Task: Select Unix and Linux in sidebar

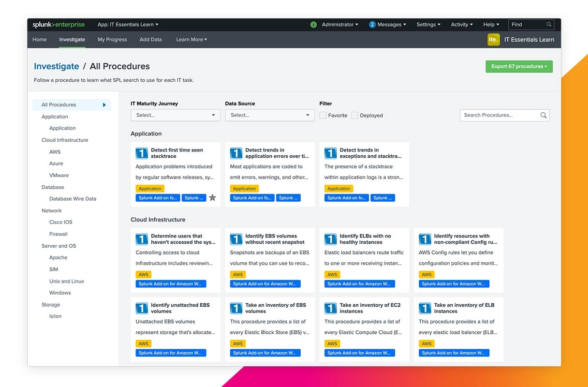Action: click(x=67, y=281)
